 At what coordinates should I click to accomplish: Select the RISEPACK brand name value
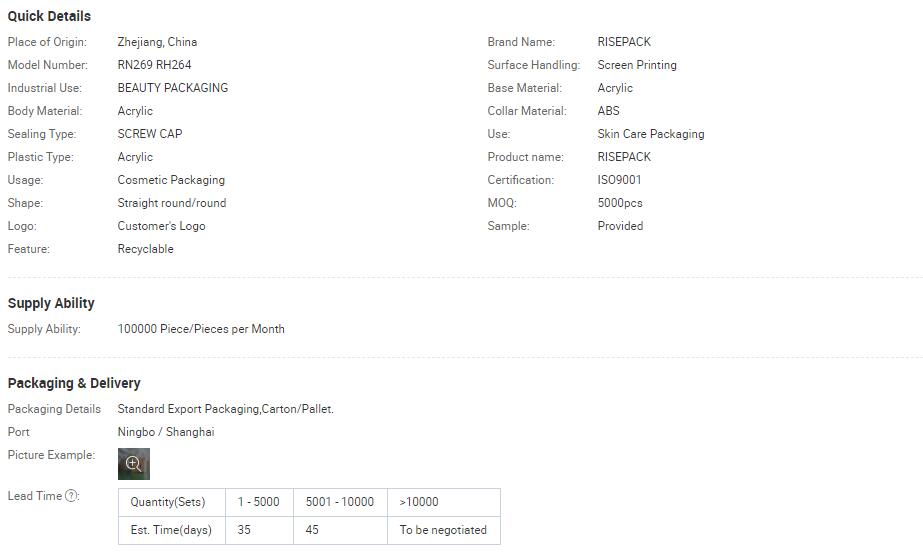coord(624,42)
